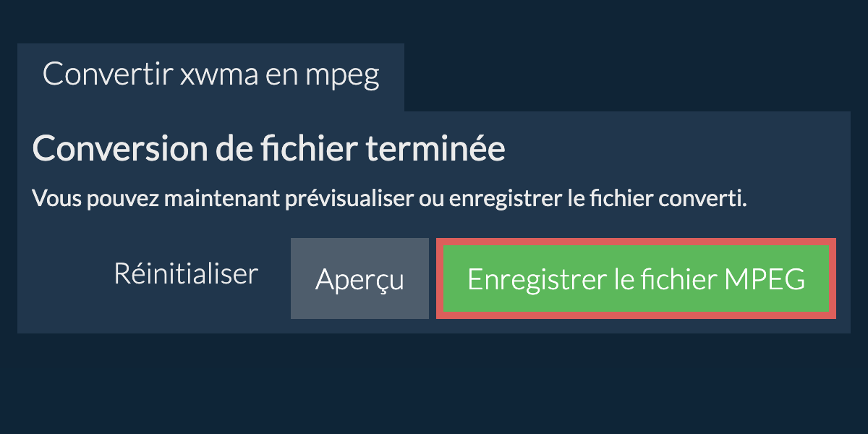This screenshot has height=434, width=868.
Task: Click the word Convertir in tab label
Action: 106,74
